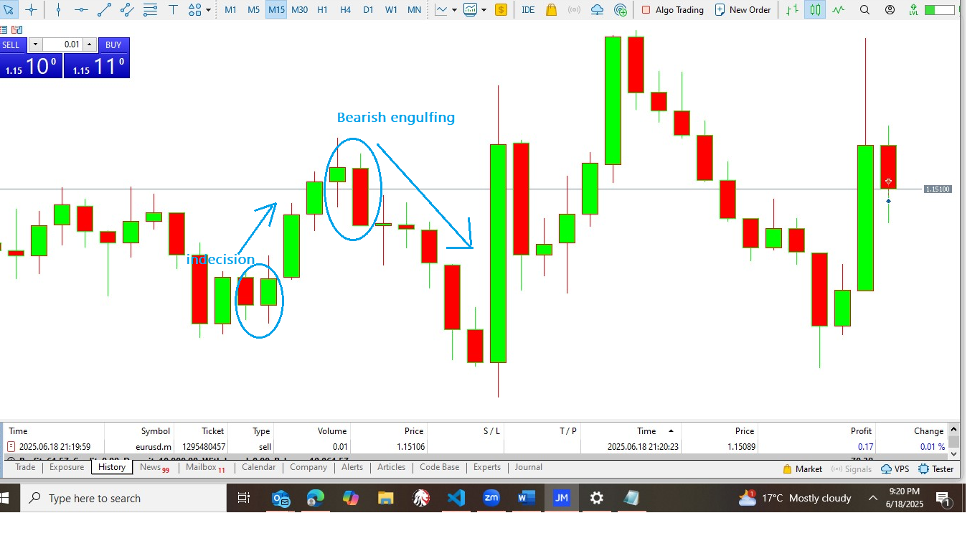Image resolution: width=980 pixels, height=551 pixels.
Task: Click the Windows taskbar search box
Action: click(x=122, y=498)
